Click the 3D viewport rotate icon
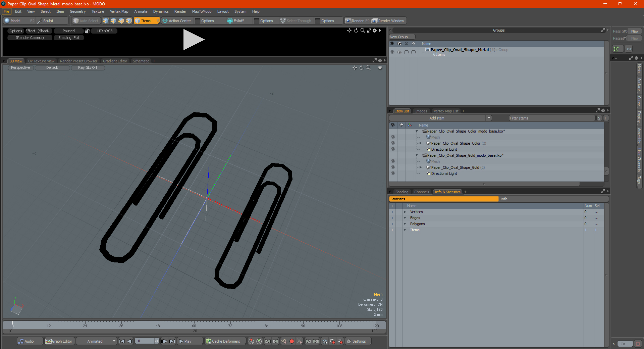The height and width of the screenshot is (349, 644). click(361, 68)
